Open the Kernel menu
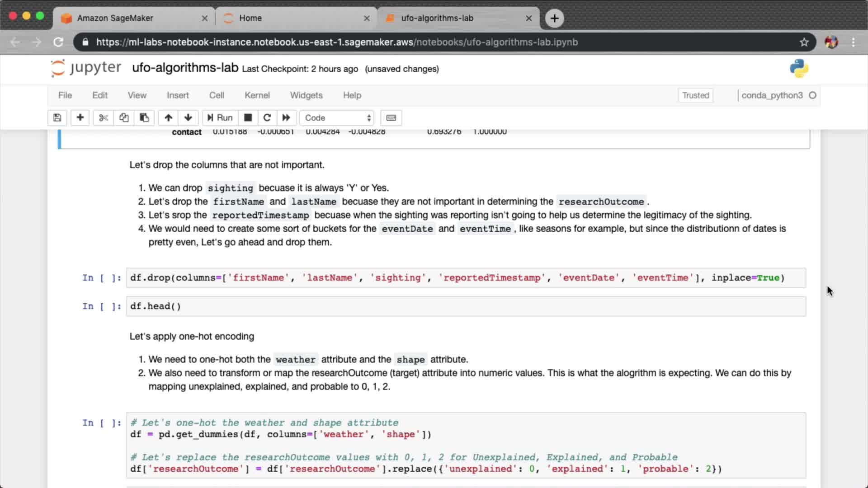The image size is (868, 488). pos(257,95)
